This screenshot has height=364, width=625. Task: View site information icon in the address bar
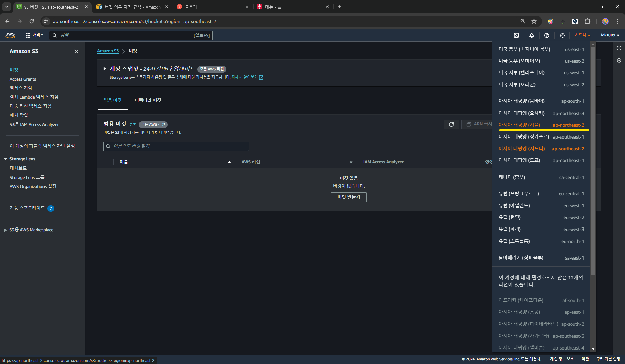point(46,21)
